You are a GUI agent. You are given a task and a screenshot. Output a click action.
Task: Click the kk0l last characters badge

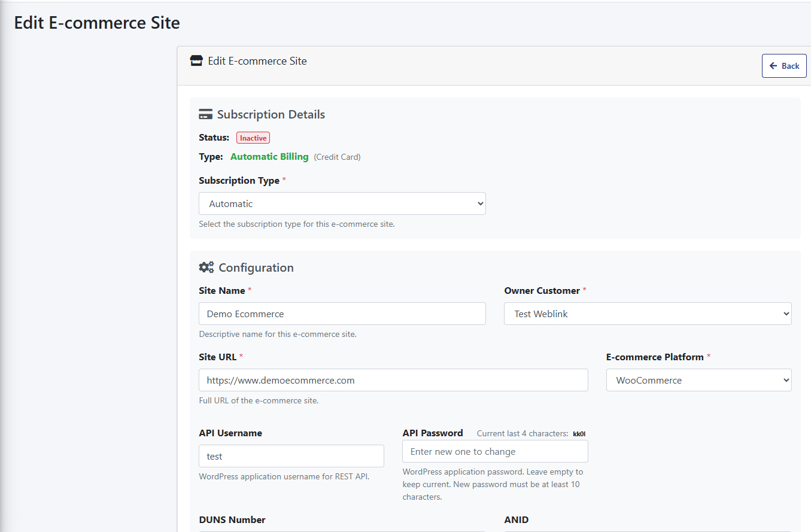coord(579,434)
